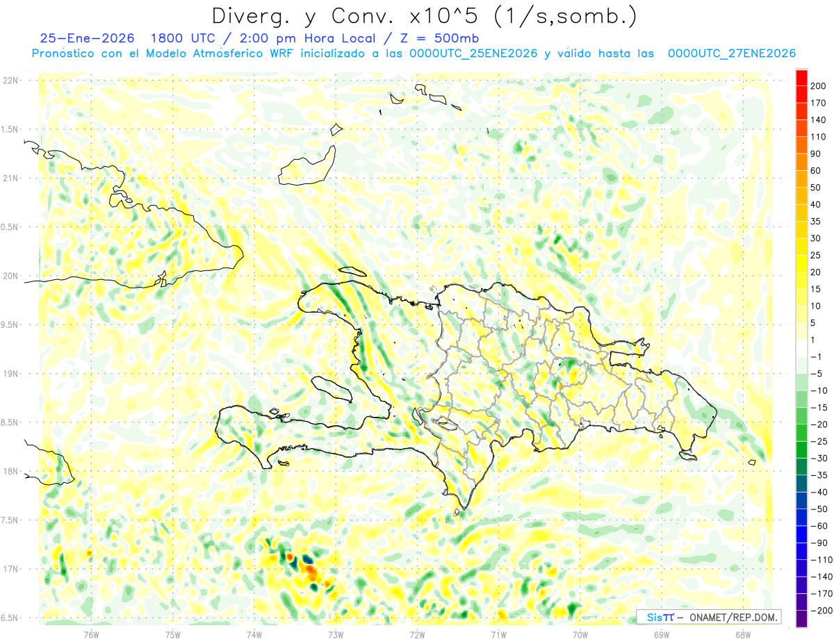Click the '0.5N' latitude label
The image size is (834, 644).
click(10, 227)
